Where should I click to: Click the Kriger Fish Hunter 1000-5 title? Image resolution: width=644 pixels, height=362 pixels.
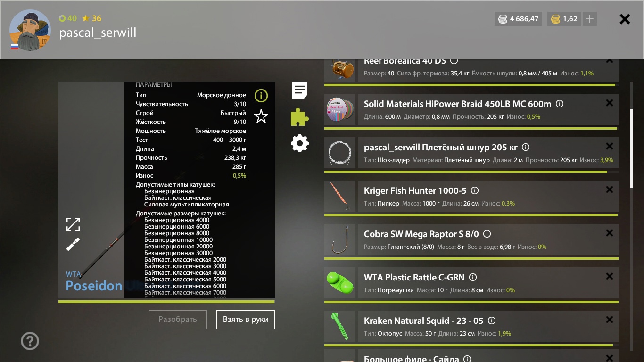point(415,190)
